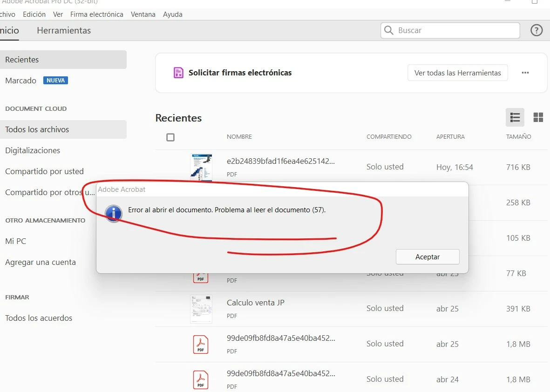The height and width of the screenshot is (392, 550).
Task: Click the search magnifier icon
Action: (389, 30)
